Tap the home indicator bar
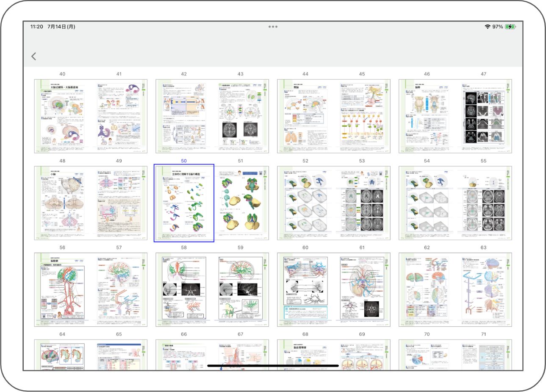Viewport: 546px width, 392px height. point(273,365)
